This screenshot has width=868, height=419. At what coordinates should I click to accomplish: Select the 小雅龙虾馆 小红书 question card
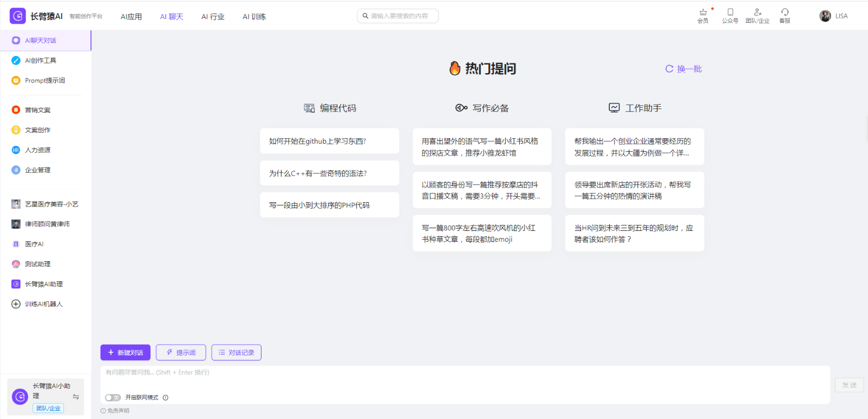coord(482,147)
